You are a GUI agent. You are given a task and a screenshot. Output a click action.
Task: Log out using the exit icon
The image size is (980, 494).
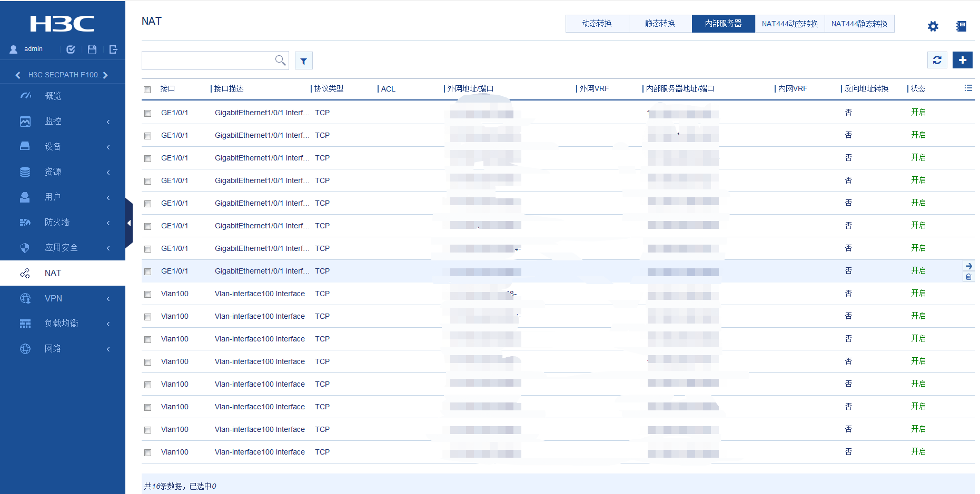coord(113,49)
